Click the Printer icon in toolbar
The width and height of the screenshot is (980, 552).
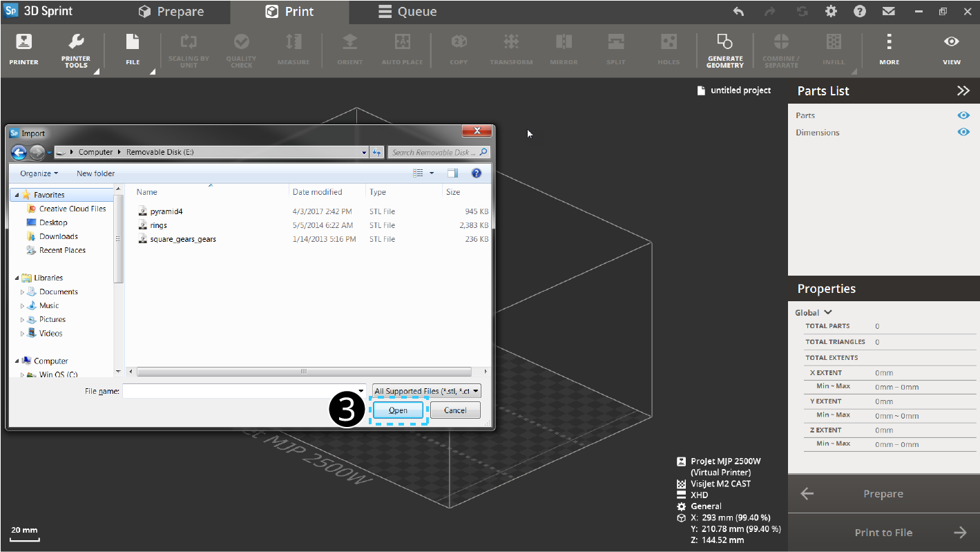pos(23,50)
